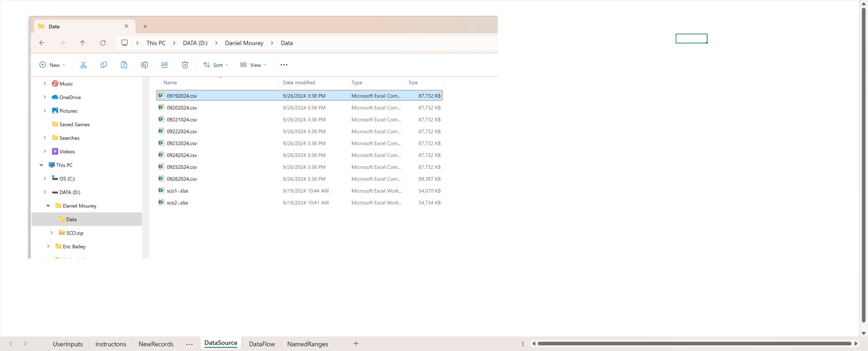Select the Rename icon
Image resolution: width=868 pixels, height=351 pixels.
(x=144, y=64)
